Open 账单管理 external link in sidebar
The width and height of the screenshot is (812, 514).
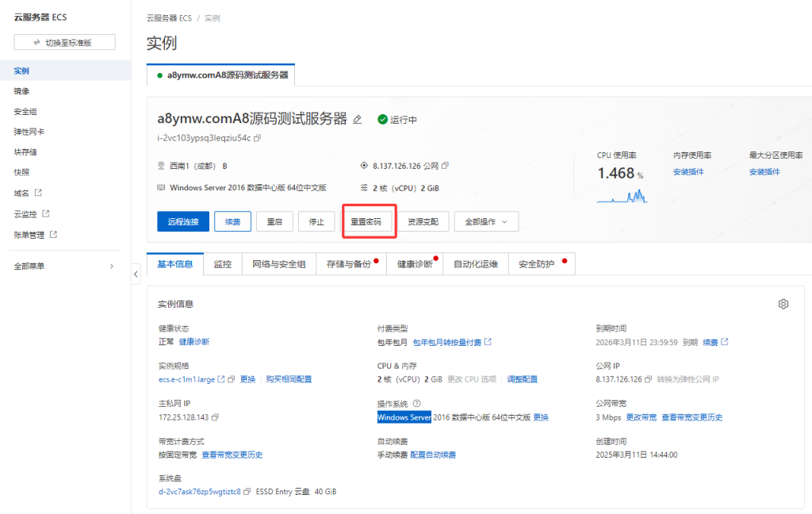54,233
